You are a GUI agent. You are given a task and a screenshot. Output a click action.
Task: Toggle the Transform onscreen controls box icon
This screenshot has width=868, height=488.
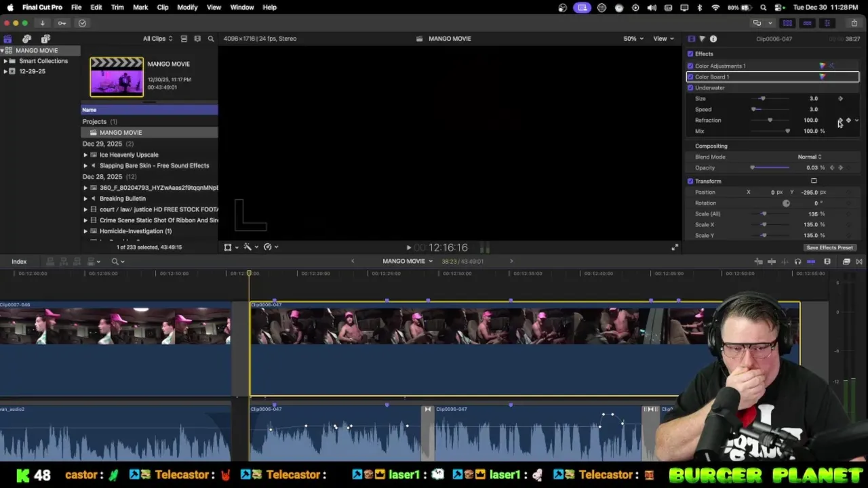pyautogui.click(x=814, y=181)
